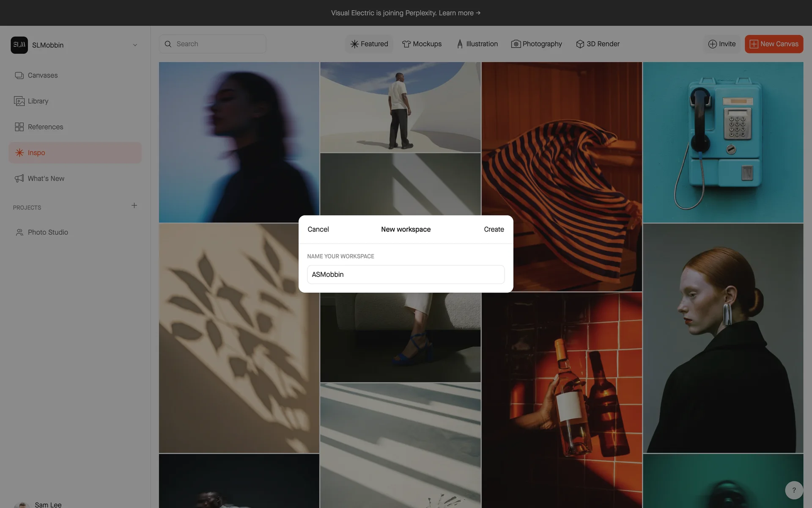
Task: Cancel the New workspace dialog
Action: [318, 229]
